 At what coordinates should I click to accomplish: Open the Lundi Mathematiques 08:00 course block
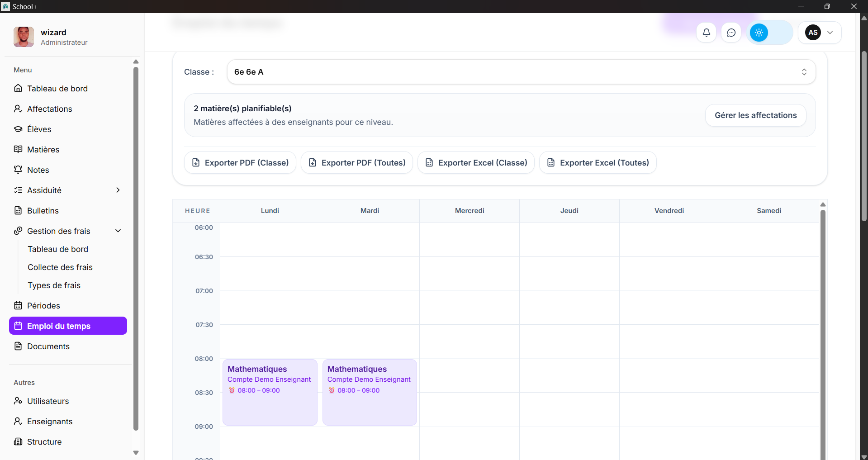coord(270,392)
